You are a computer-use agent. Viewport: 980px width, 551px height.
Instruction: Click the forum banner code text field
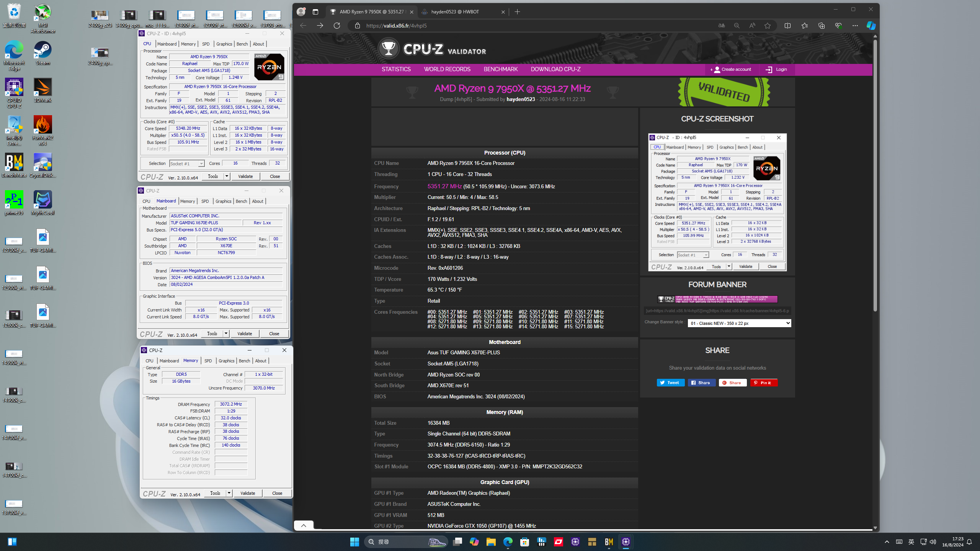click(x=717, y=311)
